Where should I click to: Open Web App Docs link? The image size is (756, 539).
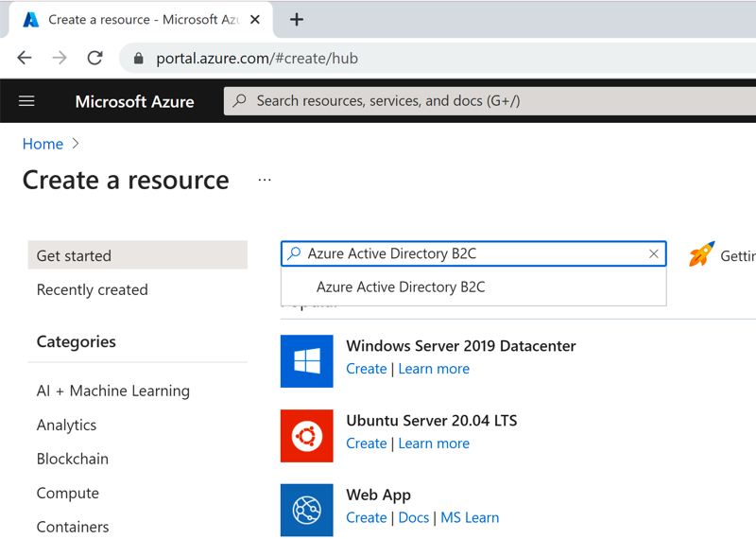(x=414, y=517)
